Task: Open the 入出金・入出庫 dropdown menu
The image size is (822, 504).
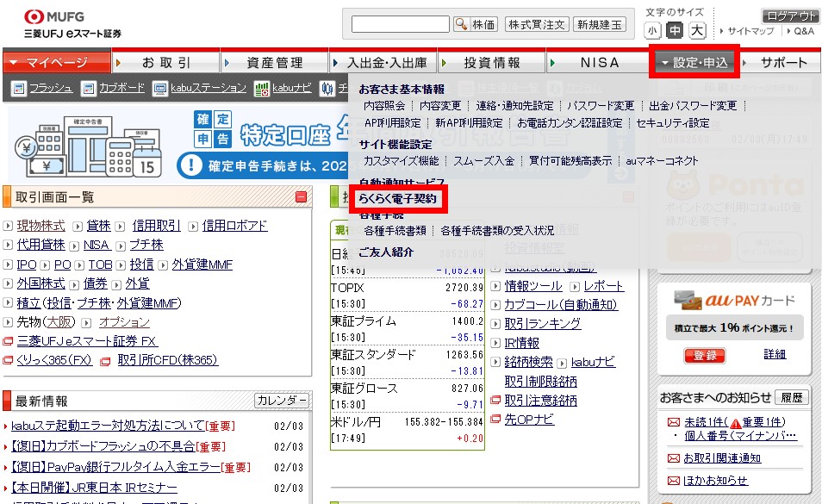Action: tap(383, 62)
